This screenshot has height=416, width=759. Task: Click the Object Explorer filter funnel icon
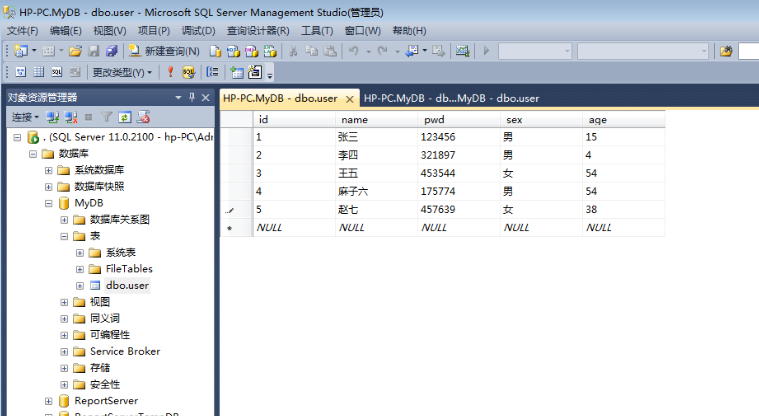106,117
